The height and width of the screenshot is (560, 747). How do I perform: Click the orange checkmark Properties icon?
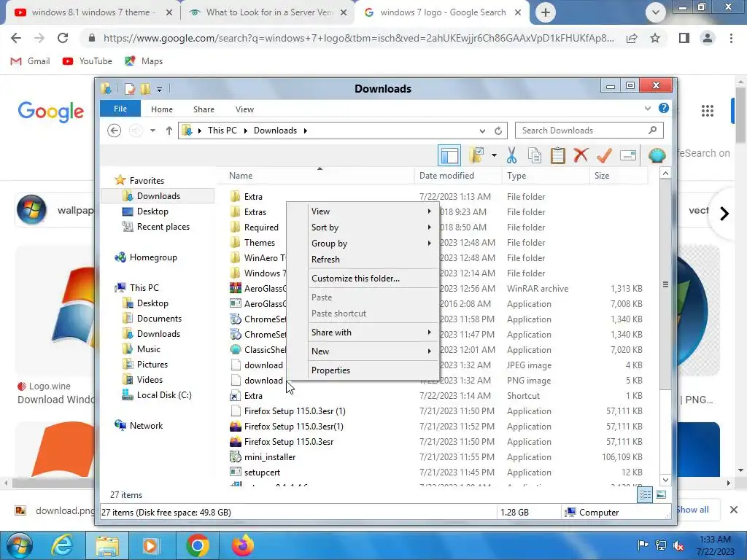coord(604,155)
